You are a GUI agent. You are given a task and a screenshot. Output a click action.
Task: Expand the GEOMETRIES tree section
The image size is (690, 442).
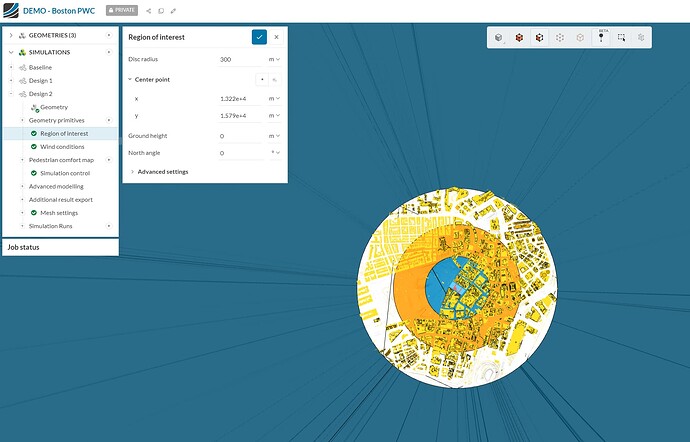[x=11, y=35]
